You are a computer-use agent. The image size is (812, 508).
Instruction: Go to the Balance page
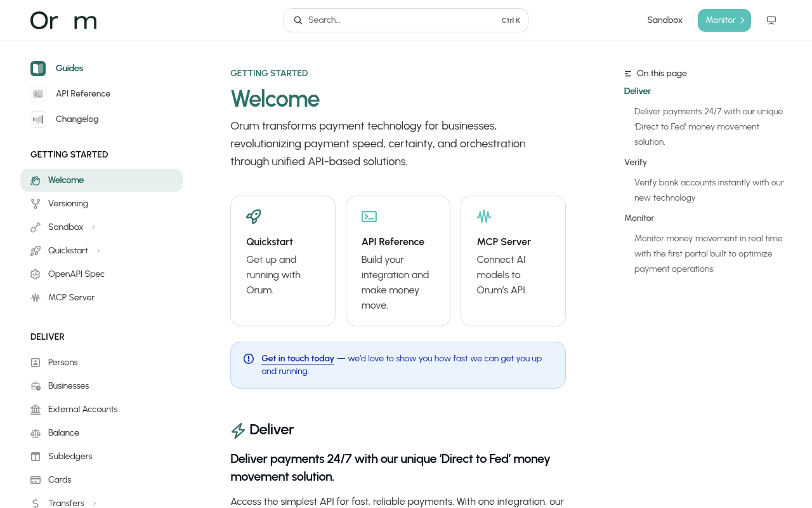click(x=101, y=433)
